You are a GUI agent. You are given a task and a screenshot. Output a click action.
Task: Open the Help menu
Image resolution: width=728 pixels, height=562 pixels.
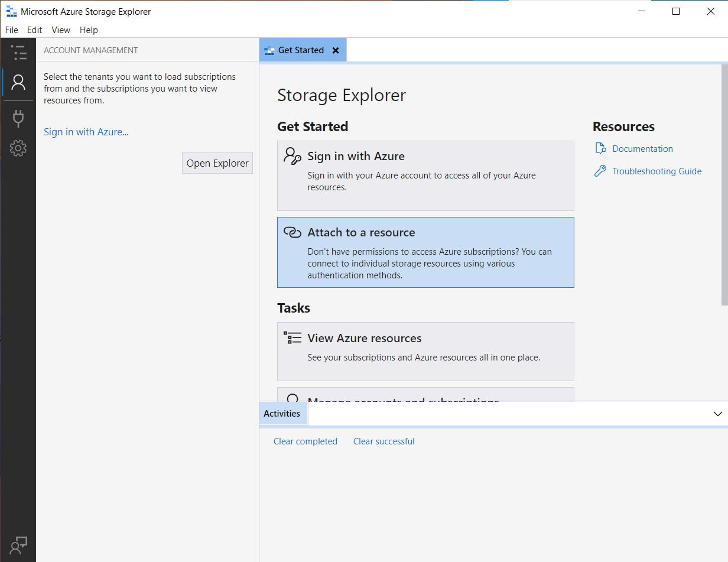coord(89,30)
